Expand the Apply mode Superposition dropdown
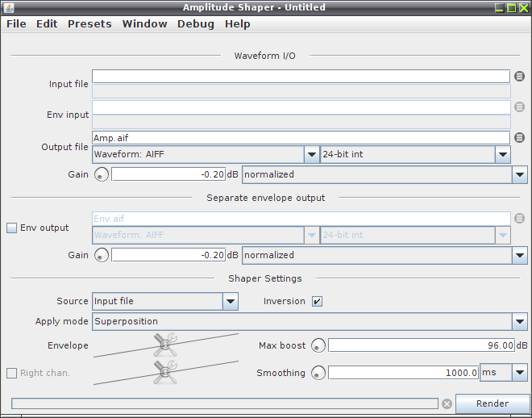 (310, 321)
